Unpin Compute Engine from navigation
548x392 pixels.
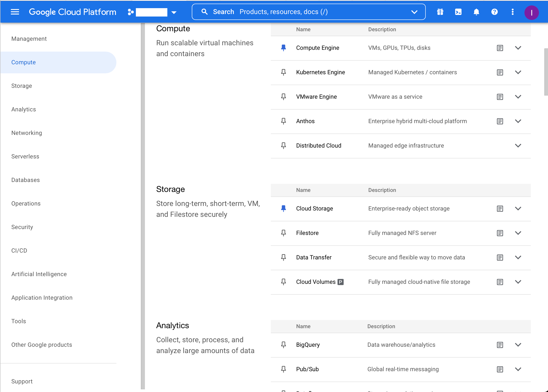(283, 48)
